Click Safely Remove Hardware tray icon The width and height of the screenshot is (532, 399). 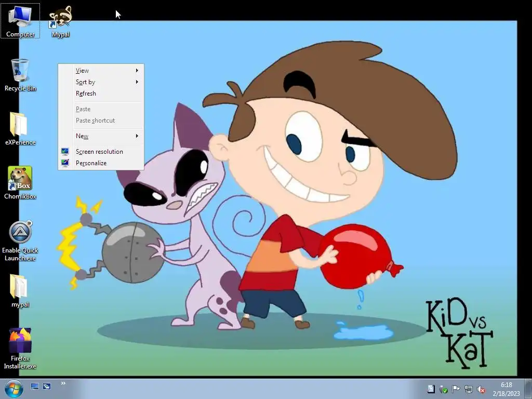[x=443, y=389]
